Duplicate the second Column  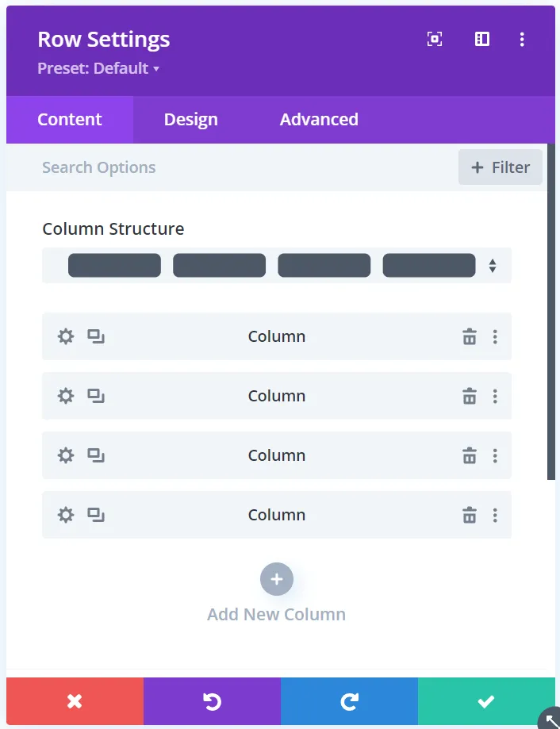tap(96, 396)
